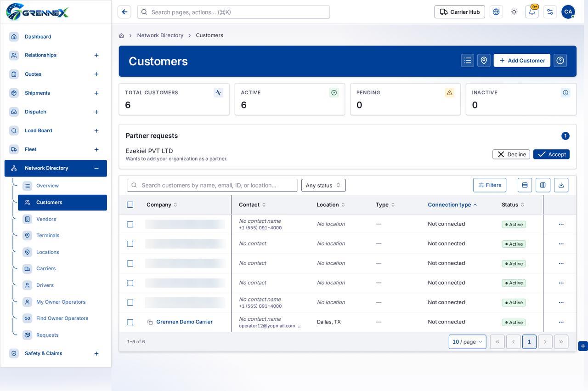Open Carriers in the sidebar
The image size is (588, 391).
(x=62, y=269)
